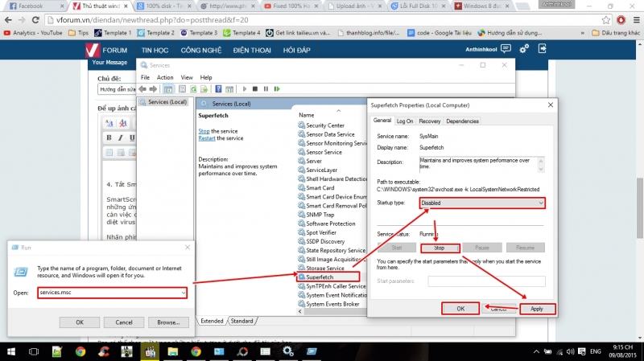The height and width of the screenshot is (361, 644).
Task: Select Services (Local) tree node
Action: (167, 103)
